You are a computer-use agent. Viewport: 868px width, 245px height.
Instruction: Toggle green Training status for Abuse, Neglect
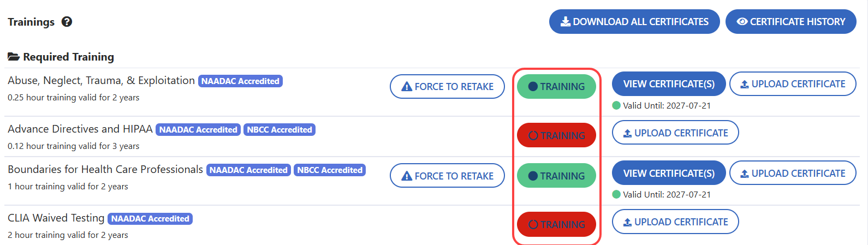pyautogui.click(x=556, y=87)
